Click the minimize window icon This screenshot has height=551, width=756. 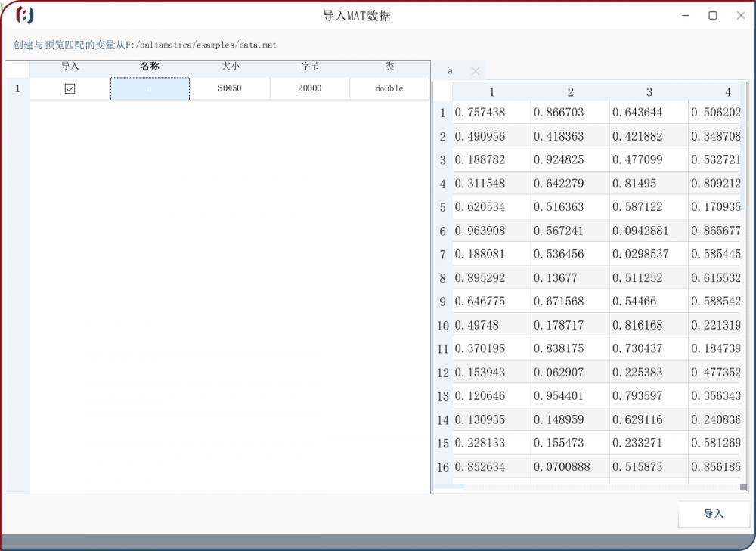click(685, 15)
